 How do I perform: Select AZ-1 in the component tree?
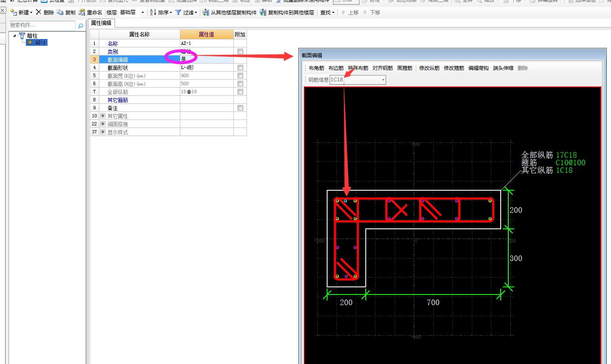coord(41,42)
